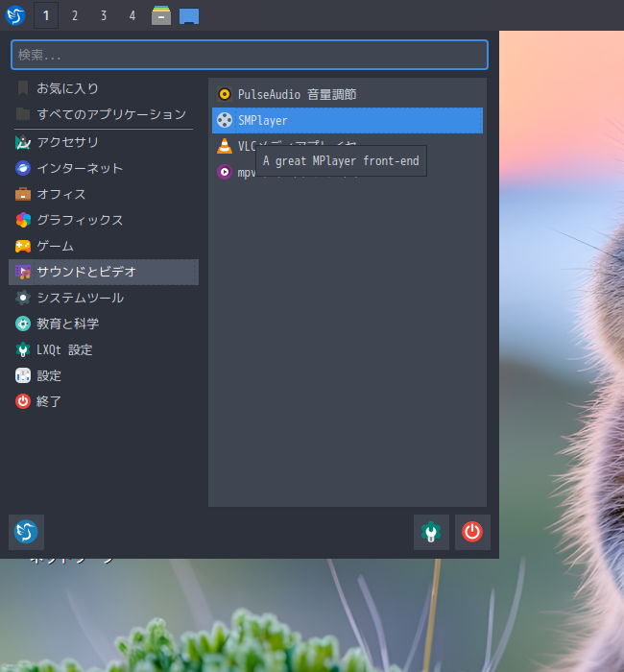Open the 設定 category

[104, 375]
